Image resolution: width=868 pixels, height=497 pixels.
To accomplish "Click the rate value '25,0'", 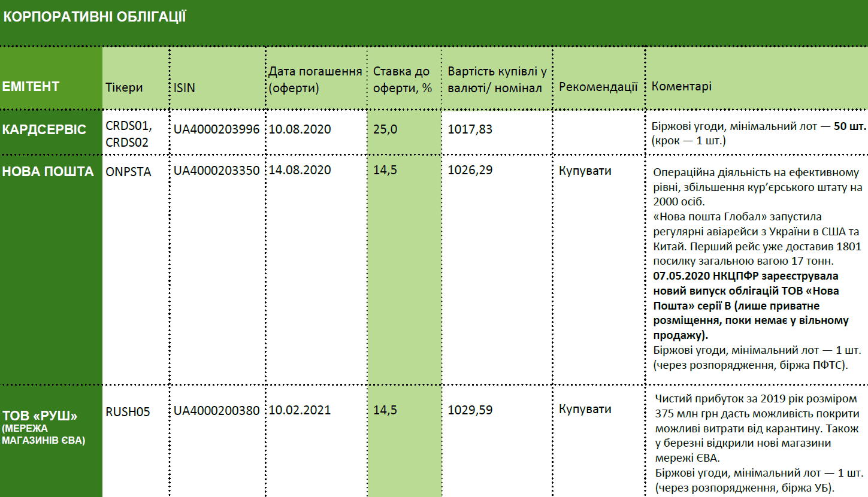I will pos(385,129).
